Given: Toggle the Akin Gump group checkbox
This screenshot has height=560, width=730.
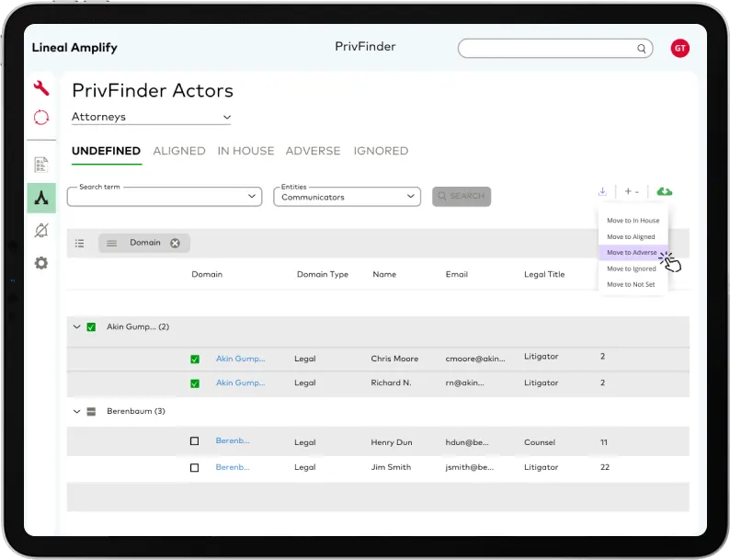Looking at the screenshot, I should (91, 327).
